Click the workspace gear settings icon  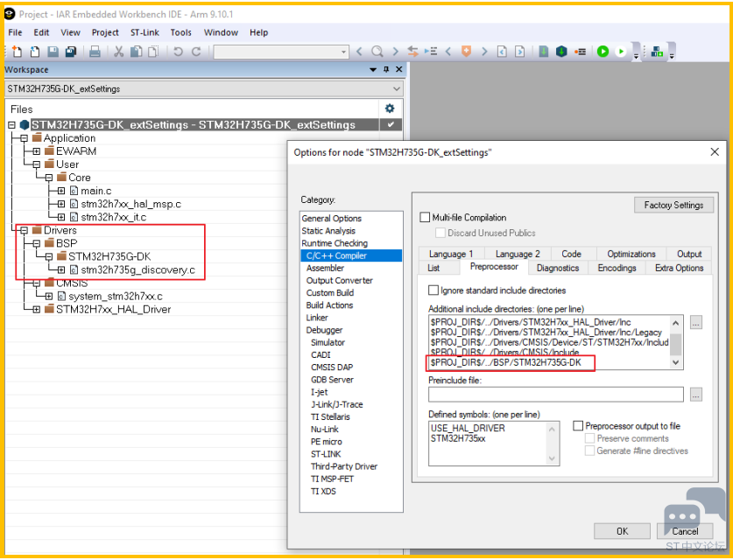[390, 108]
